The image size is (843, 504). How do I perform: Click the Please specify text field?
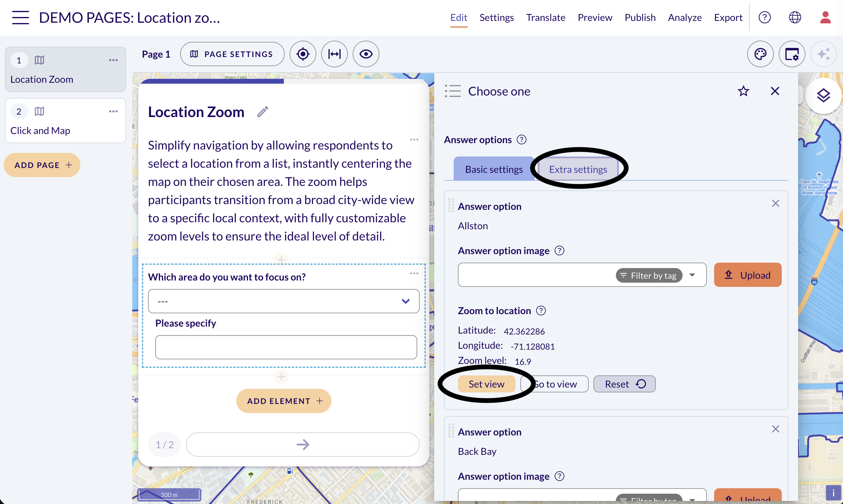point(286,347)
